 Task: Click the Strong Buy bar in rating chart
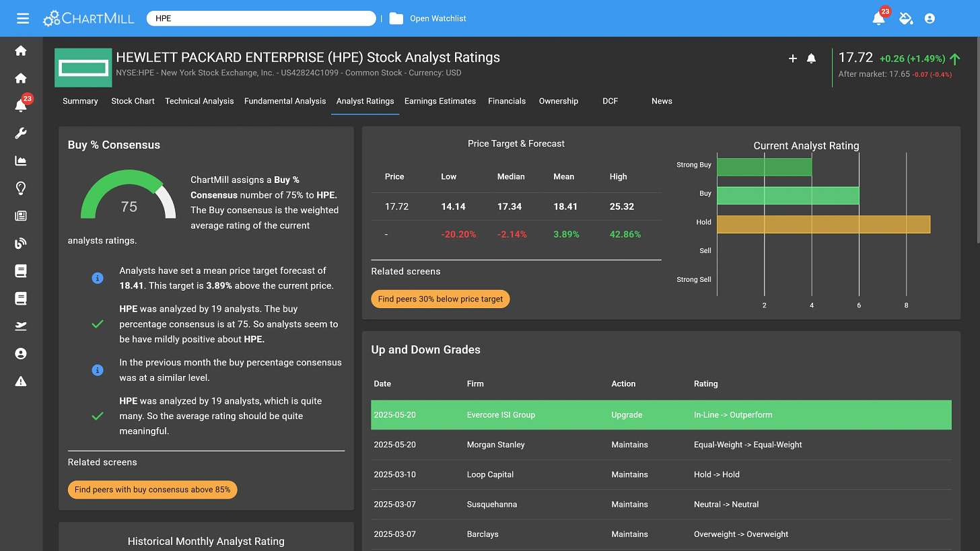tap(764, 166)
